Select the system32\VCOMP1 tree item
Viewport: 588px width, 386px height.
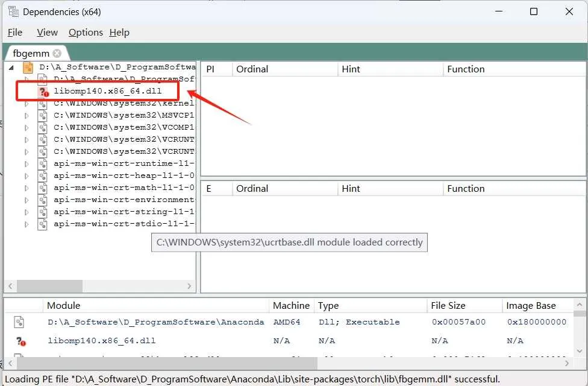124,127
